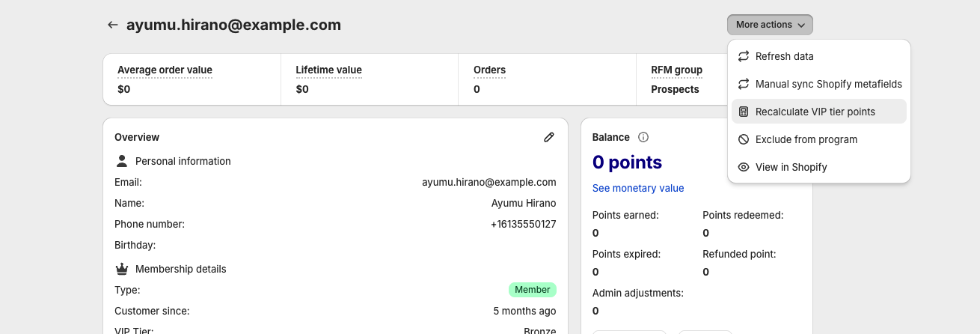This screenshot has height=334, width=980.
Task: Collapse the More actions dropdown
Action: coord(770,25)
